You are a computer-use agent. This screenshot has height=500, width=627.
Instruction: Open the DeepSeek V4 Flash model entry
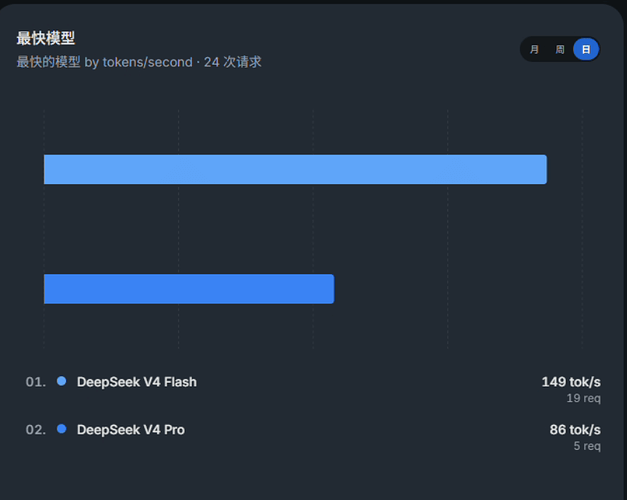click(x=137, y=382)
